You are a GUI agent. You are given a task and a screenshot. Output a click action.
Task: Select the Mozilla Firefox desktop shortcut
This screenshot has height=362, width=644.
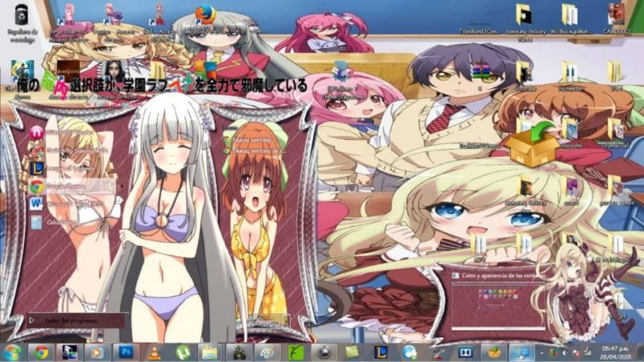[205, 19]
